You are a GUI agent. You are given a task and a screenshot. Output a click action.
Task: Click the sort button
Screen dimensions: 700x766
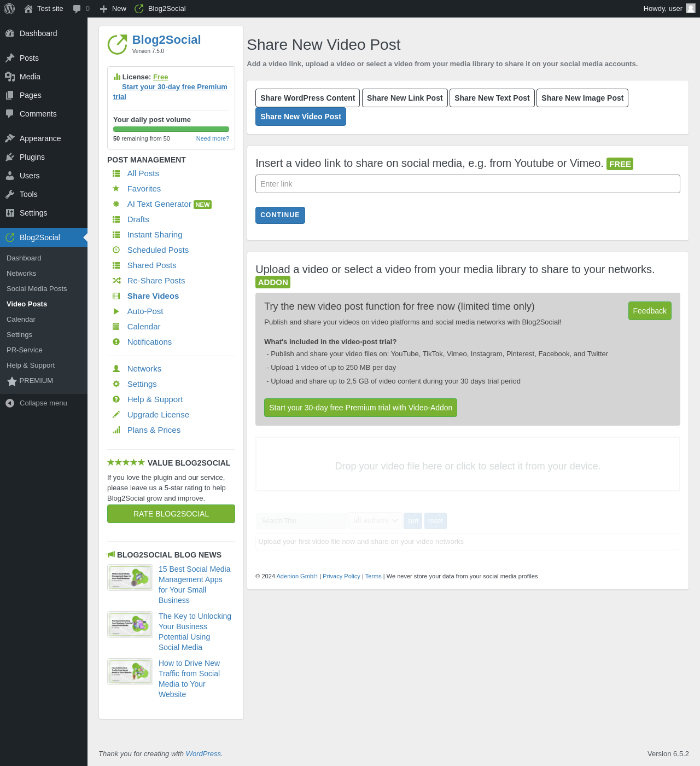coord(413,521)
